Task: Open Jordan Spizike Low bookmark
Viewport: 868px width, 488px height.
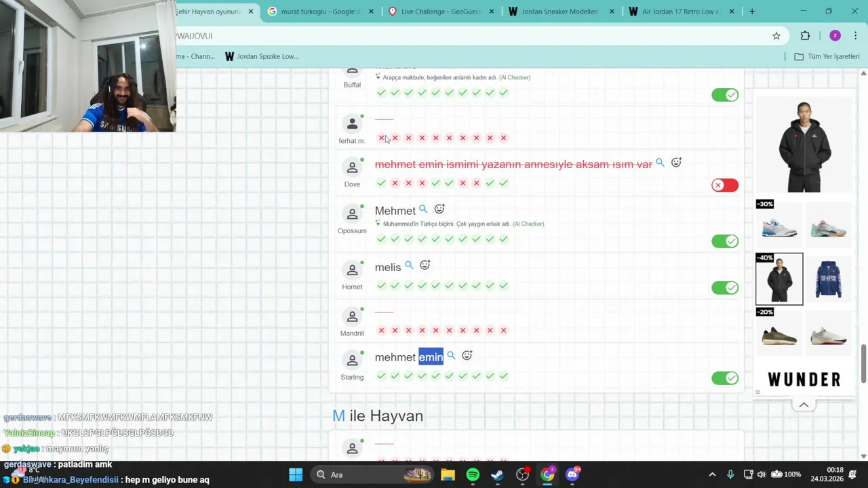Action: (262, 56)
